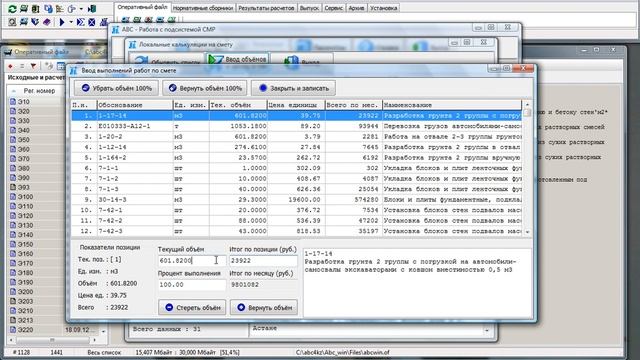Open the 'Установка' tab
This screenshot has height=360, width=640.
(383, 8)
